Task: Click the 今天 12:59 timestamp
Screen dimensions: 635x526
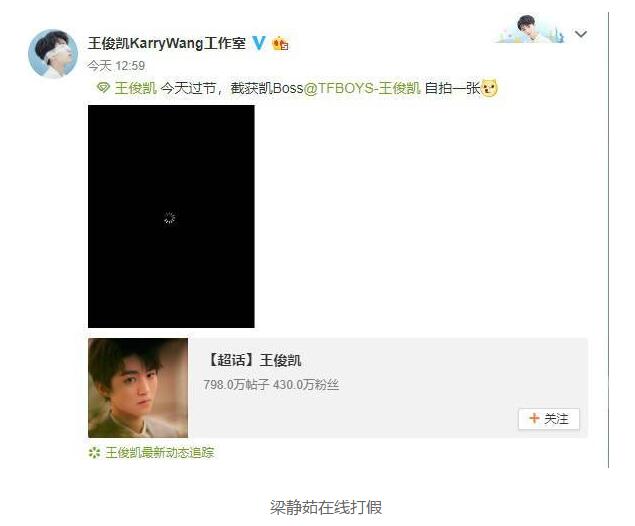Action: coord(116,66)
